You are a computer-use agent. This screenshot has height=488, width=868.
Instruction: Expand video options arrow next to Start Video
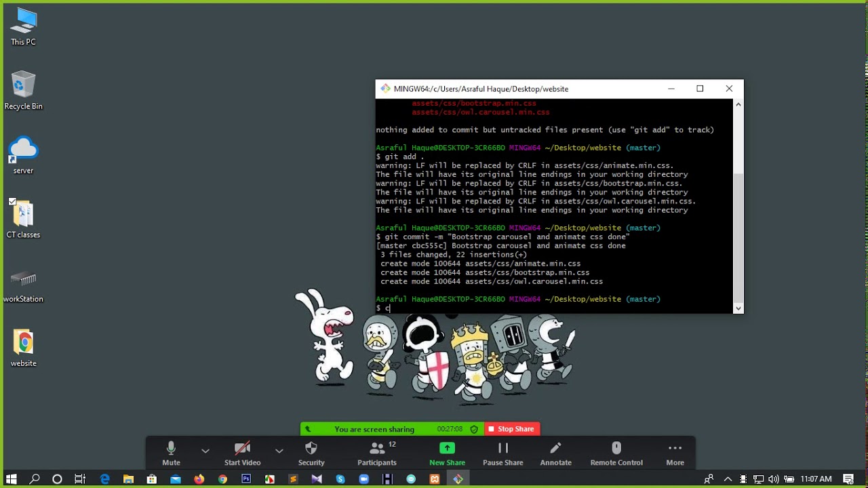click(279, 451)
